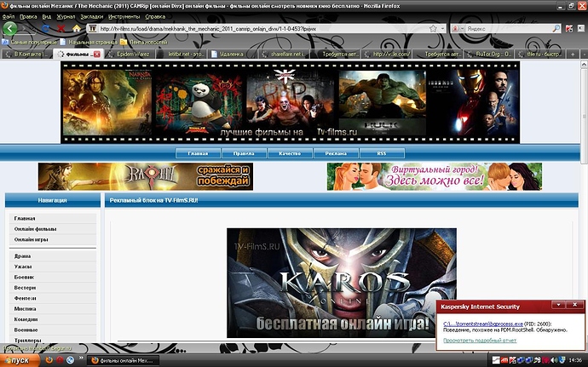Focus the URL address field

tap(262, 28)
